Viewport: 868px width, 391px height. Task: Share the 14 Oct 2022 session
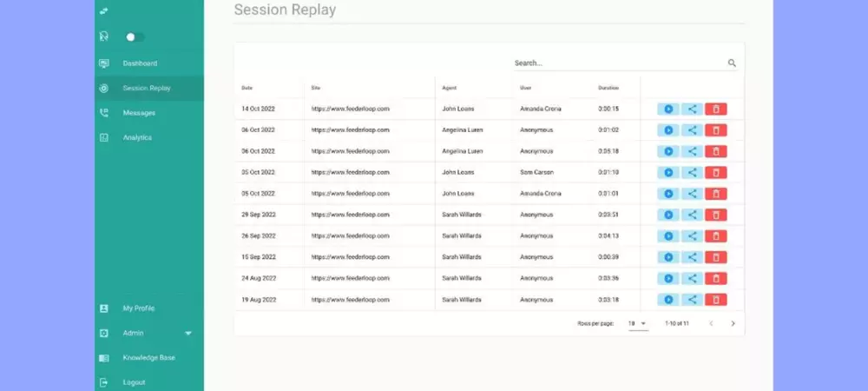[692, 109]
